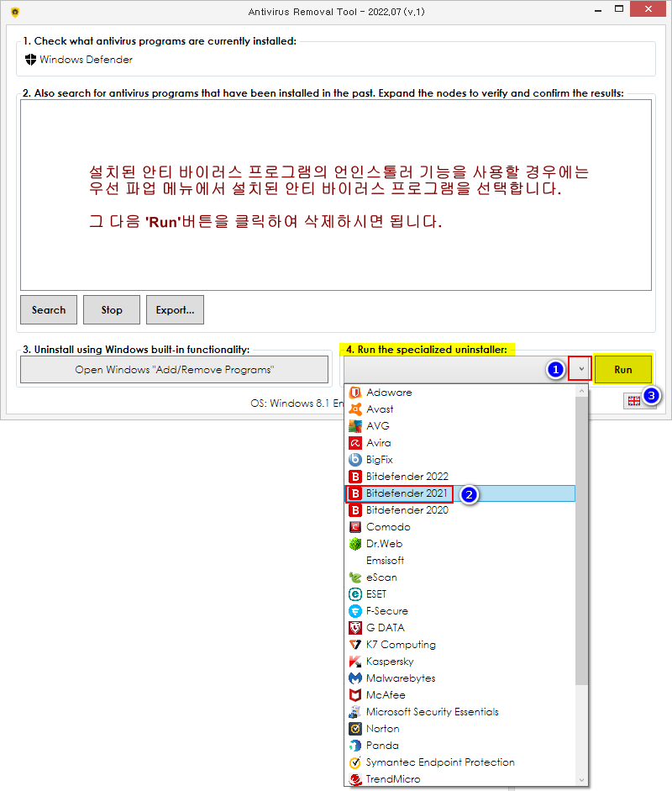Click the Panda logo icon
Viewport: 672px width, 791px height.
[x=355, y=746]
